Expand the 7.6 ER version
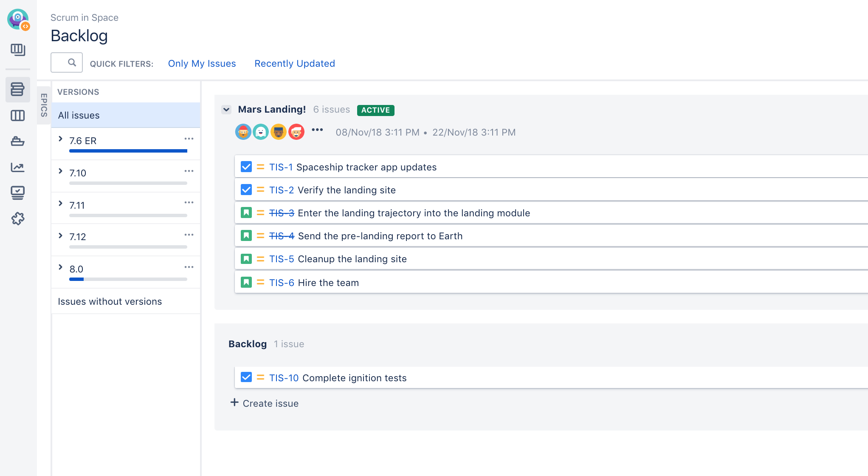The width and height of the screenshot is (868, 476). tap(60, 139)
